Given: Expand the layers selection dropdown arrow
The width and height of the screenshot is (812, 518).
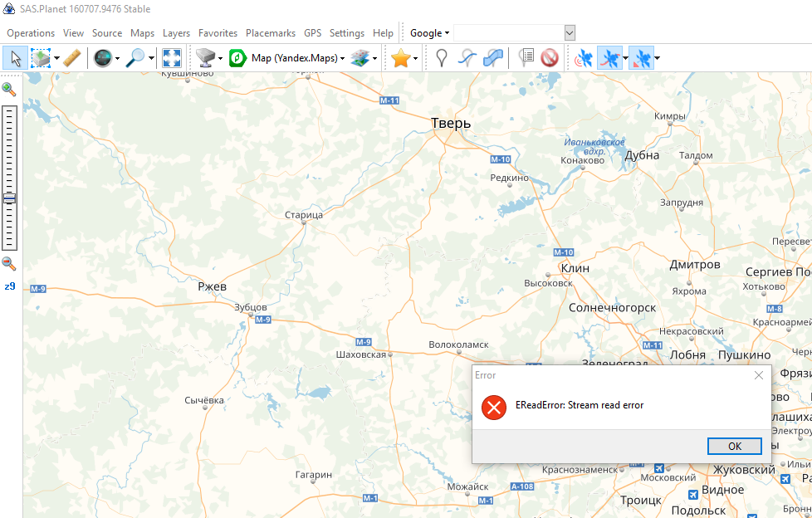Looking at the screenshot, I should pyautogui.click(x=375, y=58).
